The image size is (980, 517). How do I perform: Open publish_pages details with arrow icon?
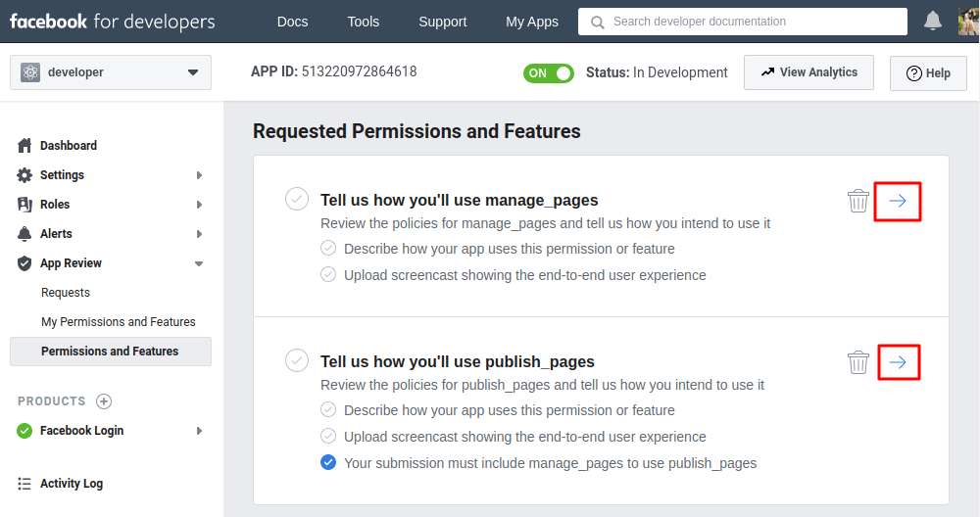(899, 362)
